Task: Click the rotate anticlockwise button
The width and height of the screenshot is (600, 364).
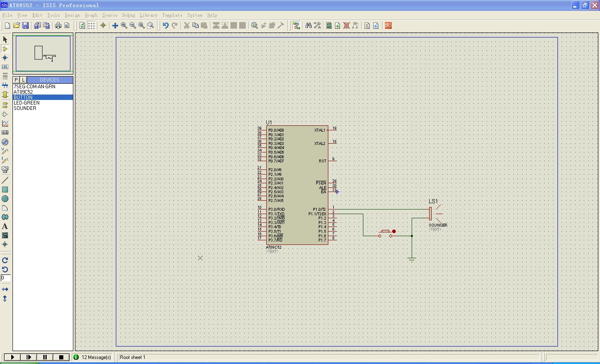Action: 5,269
